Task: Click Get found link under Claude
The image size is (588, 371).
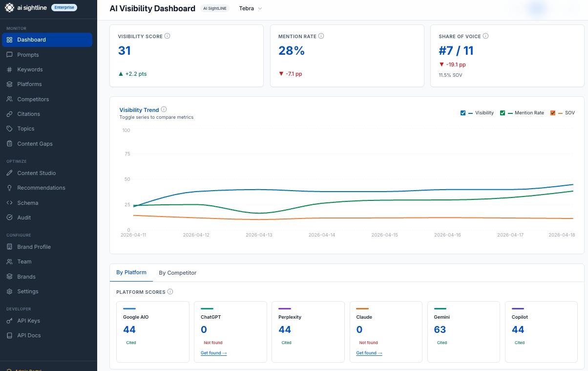Action: tap(369, 353)
